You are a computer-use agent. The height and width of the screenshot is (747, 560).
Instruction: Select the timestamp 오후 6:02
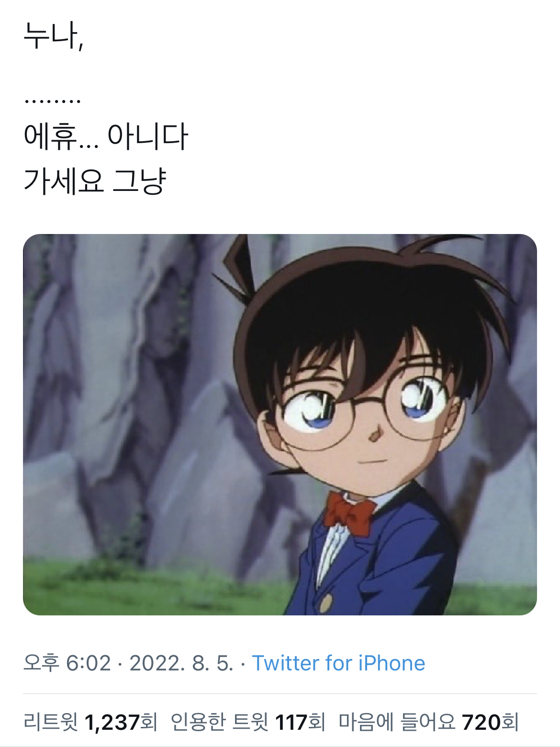(67, 663)
